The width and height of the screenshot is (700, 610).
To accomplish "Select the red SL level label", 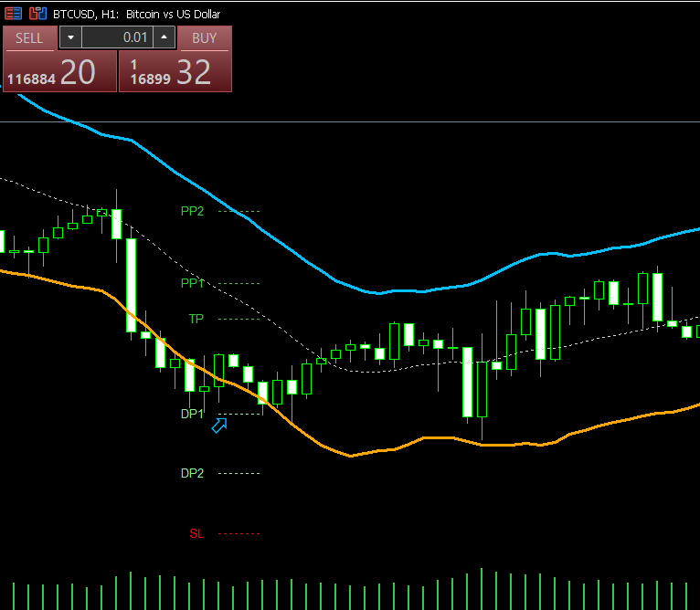I will (196, 533).
